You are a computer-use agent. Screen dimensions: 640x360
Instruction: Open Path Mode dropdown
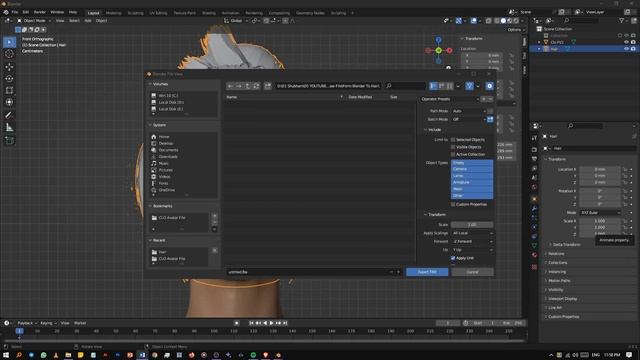469,111
